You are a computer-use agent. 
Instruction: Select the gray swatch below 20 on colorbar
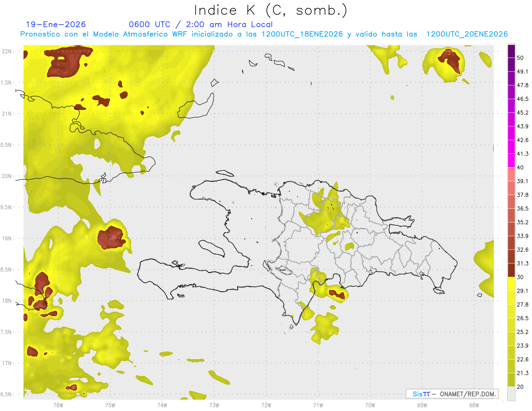(512, 393)
